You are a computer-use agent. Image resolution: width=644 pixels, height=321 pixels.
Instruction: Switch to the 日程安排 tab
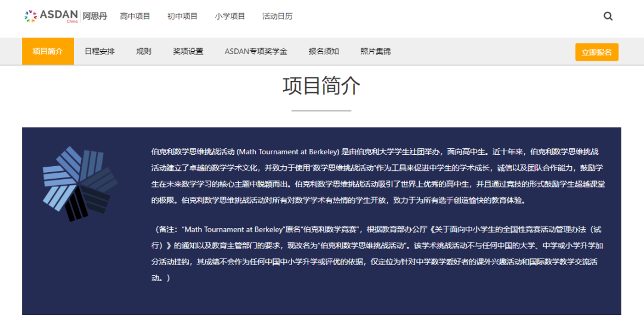(100, 52)
